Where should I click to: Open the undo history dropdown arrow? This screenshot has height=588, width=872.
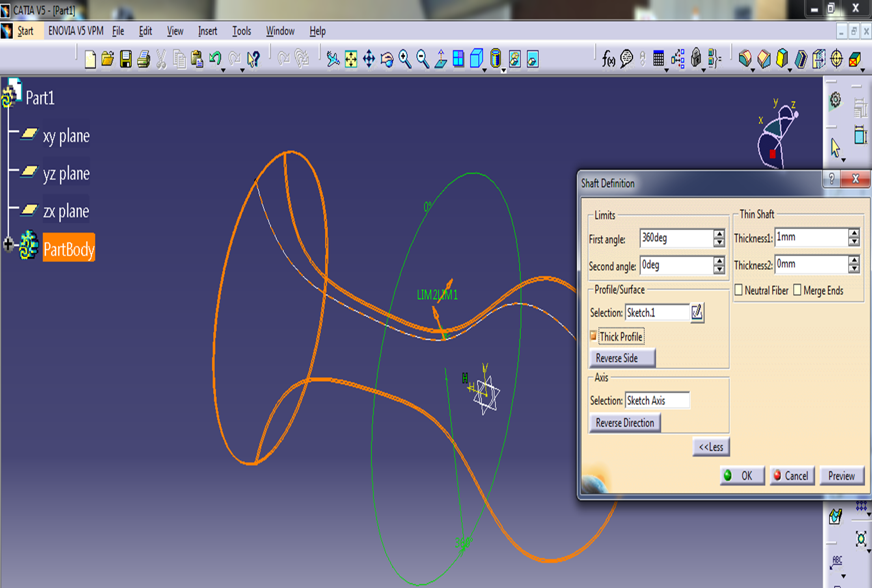(x=223, y=70)
